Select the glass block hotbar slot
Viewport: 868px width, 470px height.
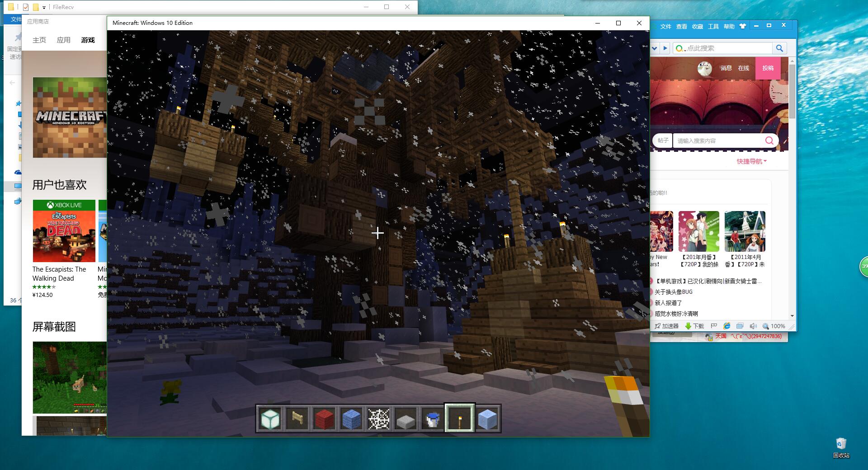270,418
